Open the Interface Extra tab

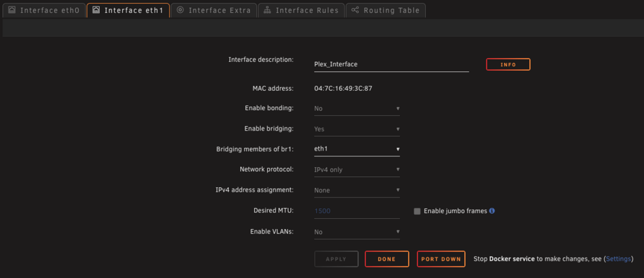tap(214, 10)
